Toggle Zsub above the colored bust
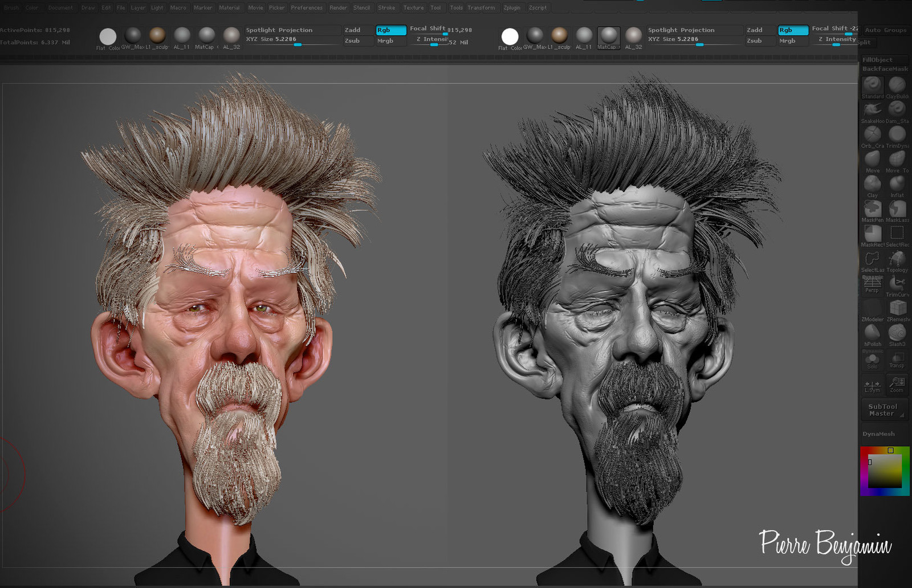The width and height of the screenshot is (912, 588). coord(359,41)
